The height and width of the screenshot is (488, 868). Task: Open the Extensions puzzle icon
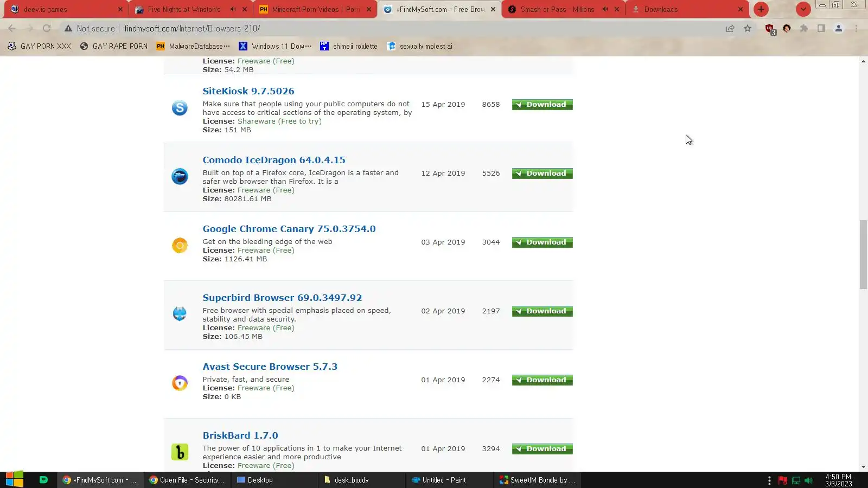(x=804, y=28)
